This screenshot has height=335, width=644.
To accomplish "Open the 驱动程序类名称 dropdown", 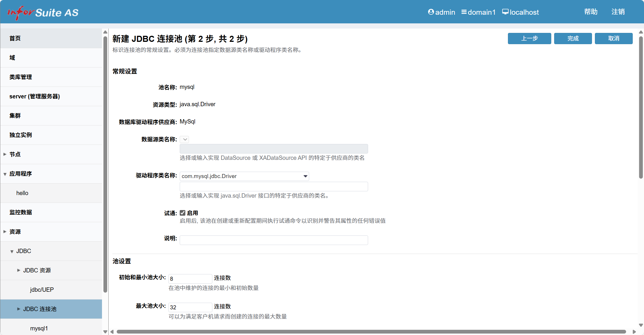I will 305,176.
